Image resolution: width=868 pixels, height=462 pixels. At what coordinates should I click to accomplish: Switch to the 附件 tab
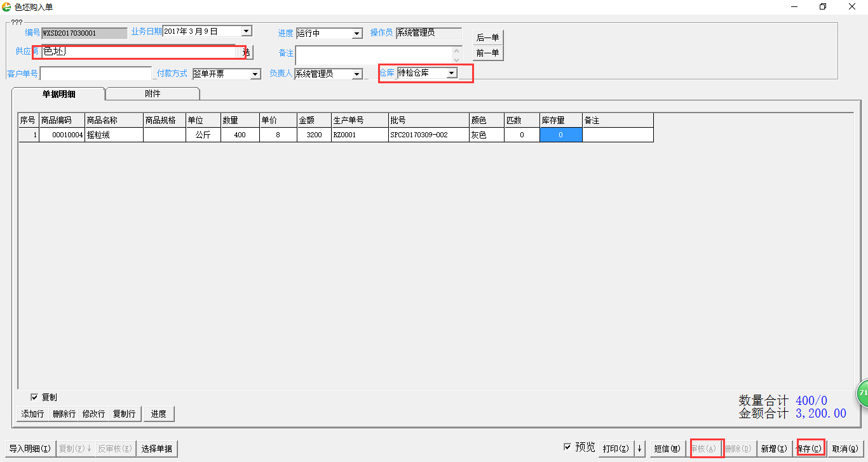coord(153,93)
